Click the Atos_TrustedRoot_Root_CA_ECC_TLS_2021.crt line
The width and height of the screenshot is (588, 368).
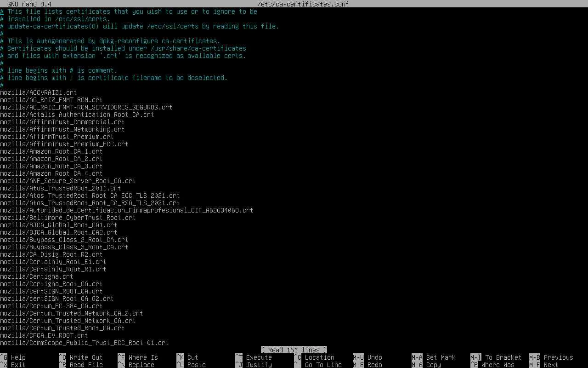pyautogui.click(x=90, y=195)
